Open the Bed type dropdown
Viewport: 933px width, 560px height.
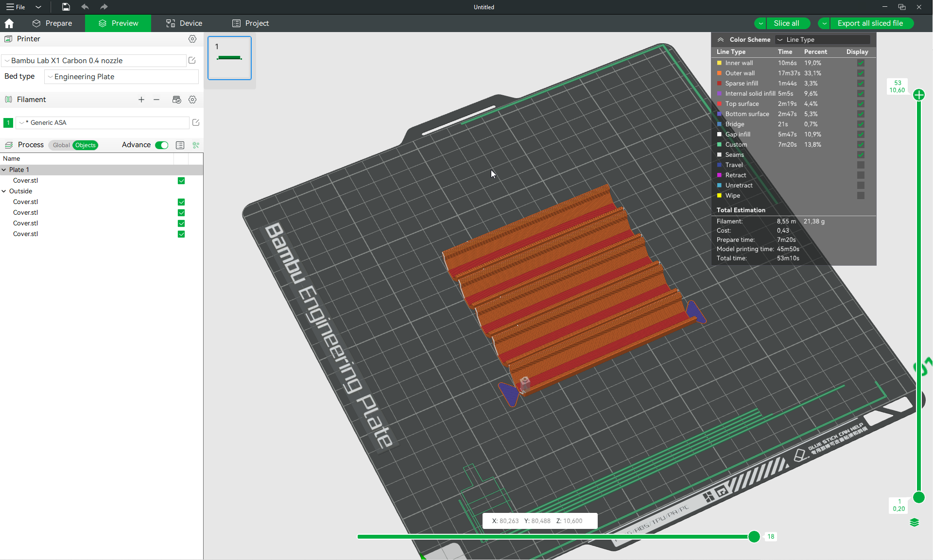[121, 77]
